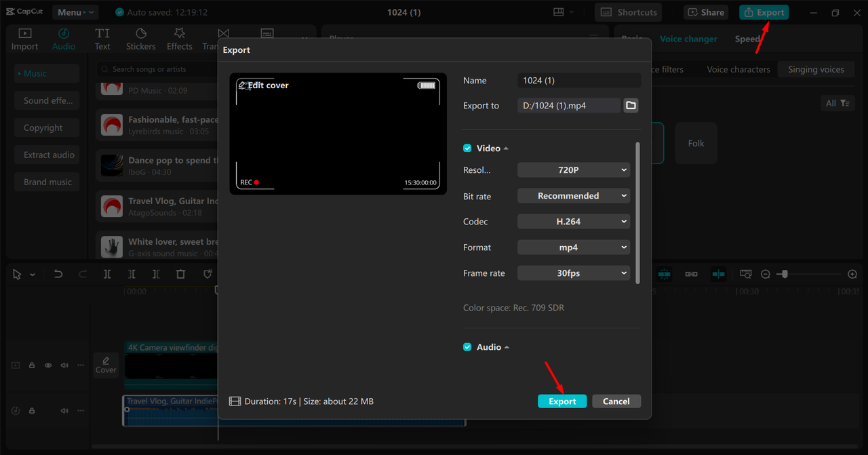Screen dimensions: 868x455
Task: Open the CapCut Menu dropdown
Action: coord(74,12)
